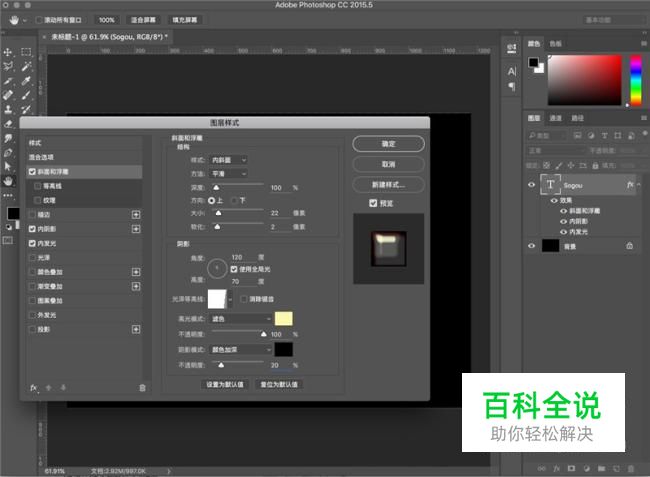This screenshot has width=650, height=477.
Task: Open the layer filter type dropdown
Action: pos(547,136)
